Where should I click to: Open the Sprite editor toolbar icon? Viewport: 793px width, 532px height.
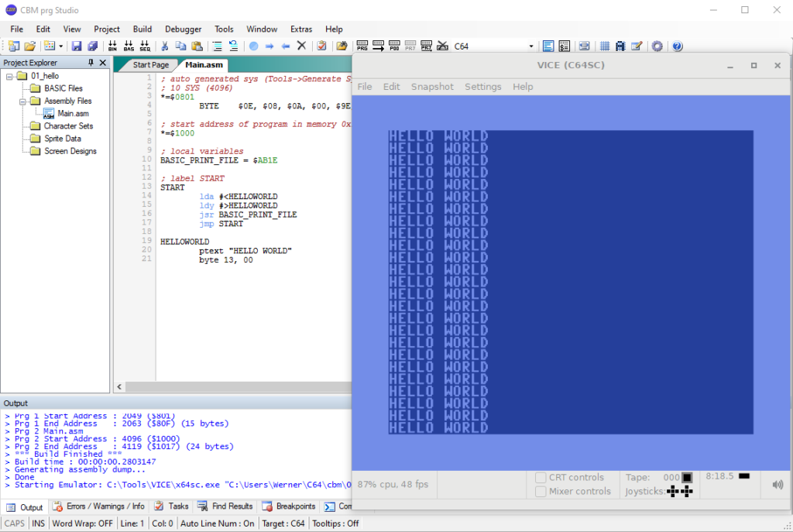click(x=620, y=46)
